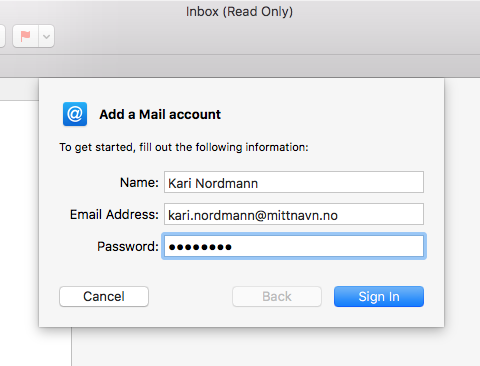Click the Inbox (Read Only) window title
The image size is (480, 366).
click(x=239, y=12)
